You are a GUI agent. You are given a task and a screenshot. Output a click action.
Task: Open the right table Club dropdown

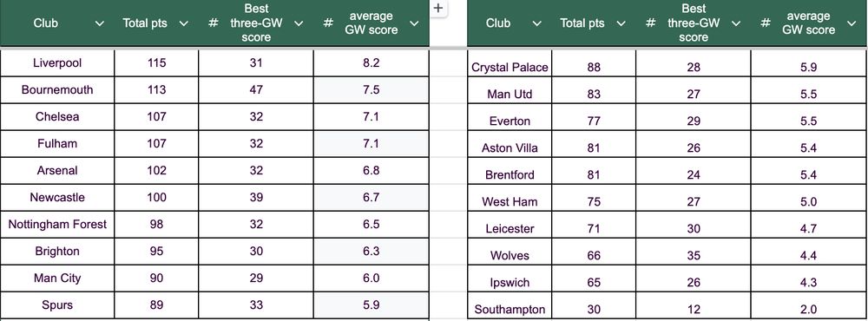pos(536,23)
